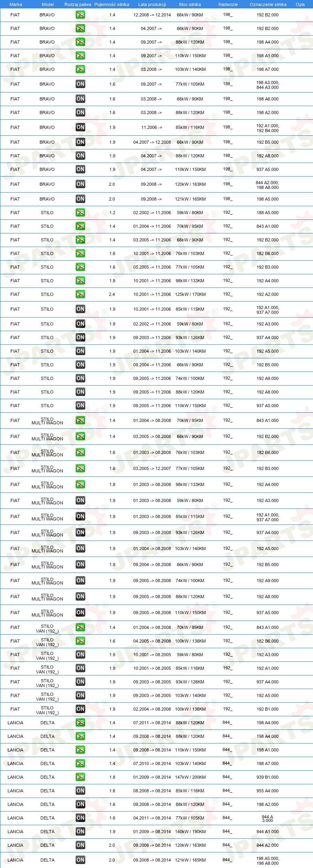Click diesel icon for Stilo Van 10.2001 59kW / 80KM
The width and height of the screenshot is (313, 868).
click(80, 655)
